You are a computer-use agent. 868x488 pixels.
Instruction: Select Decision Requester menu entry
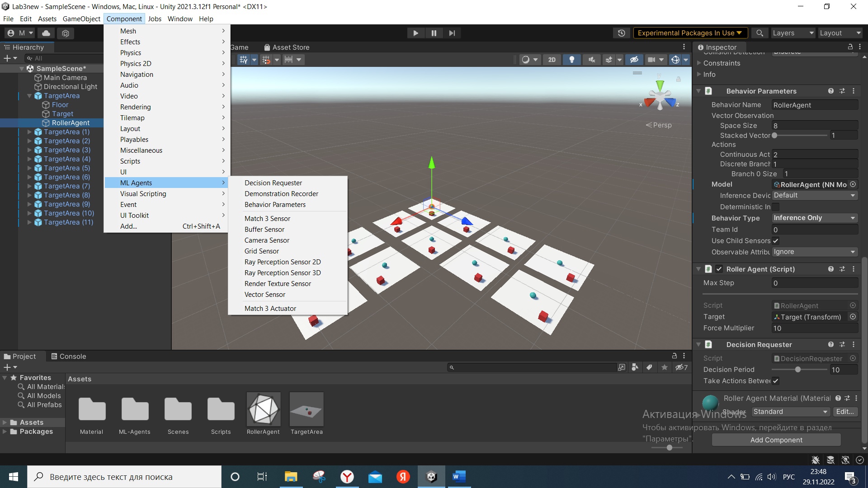coord(273,183)
